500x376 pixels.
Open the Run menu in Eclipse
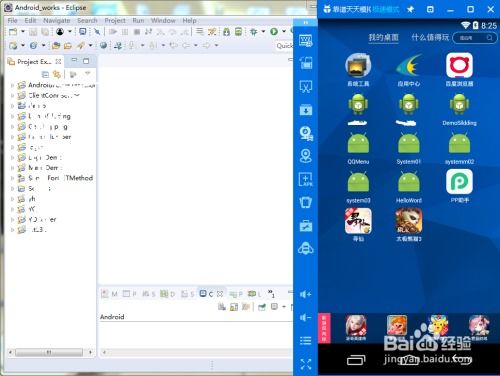click(x=138, y=21)
